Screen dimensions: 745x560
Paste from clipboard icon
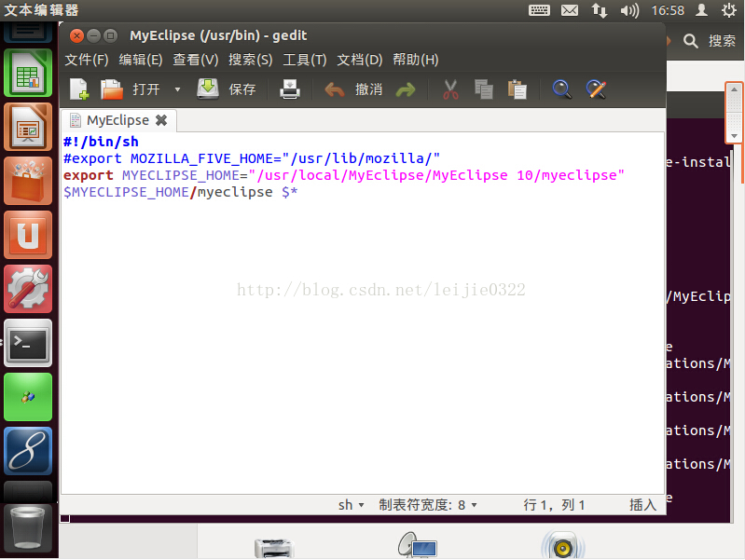click(x=517, y=89)
